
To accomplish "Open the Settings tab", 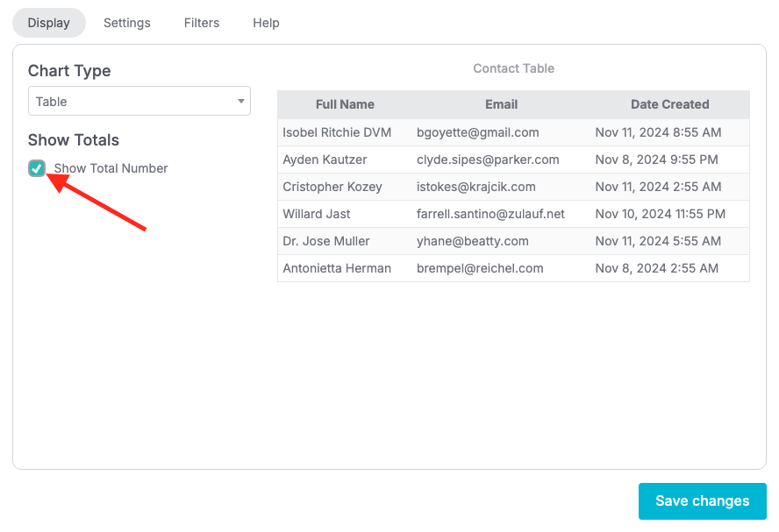I will click(x=126, y=23).
